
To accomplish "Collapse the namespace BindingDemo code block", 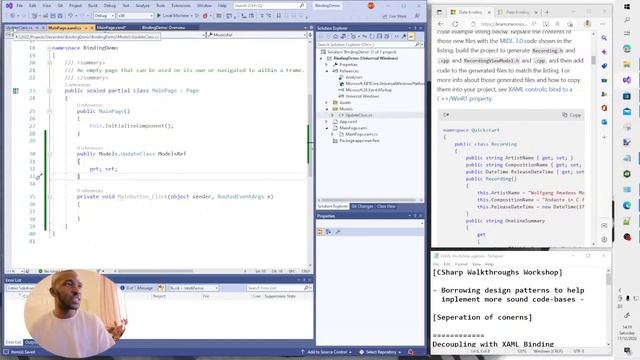I will tap(49, 48).
